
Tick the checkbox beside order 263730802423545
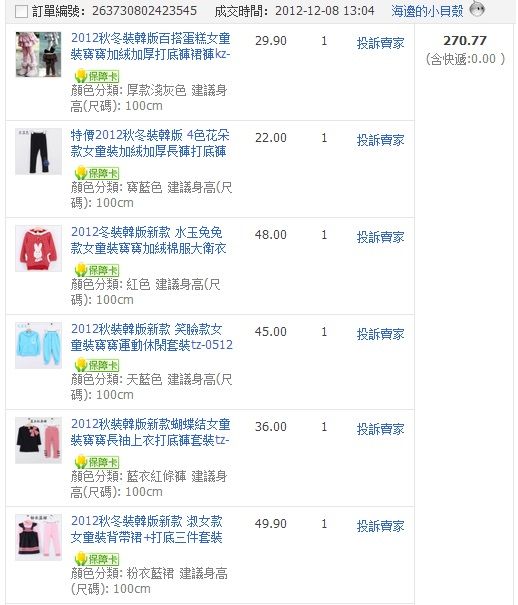tap(21, 12)
